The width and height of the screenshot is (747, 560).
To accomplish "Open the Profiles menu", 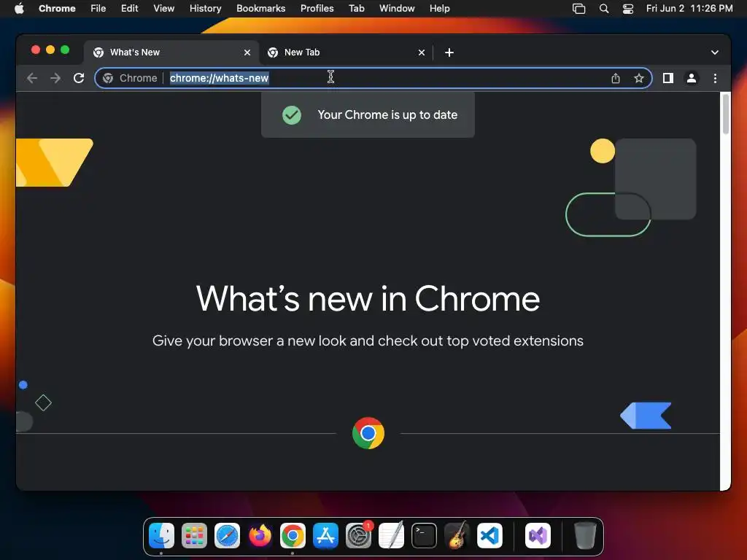I will (317, 9).
